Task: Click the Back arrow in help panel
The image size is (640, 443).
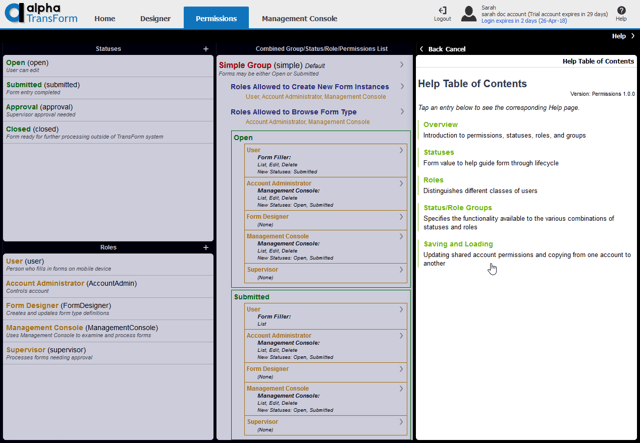Action: [x=422, y=49]
